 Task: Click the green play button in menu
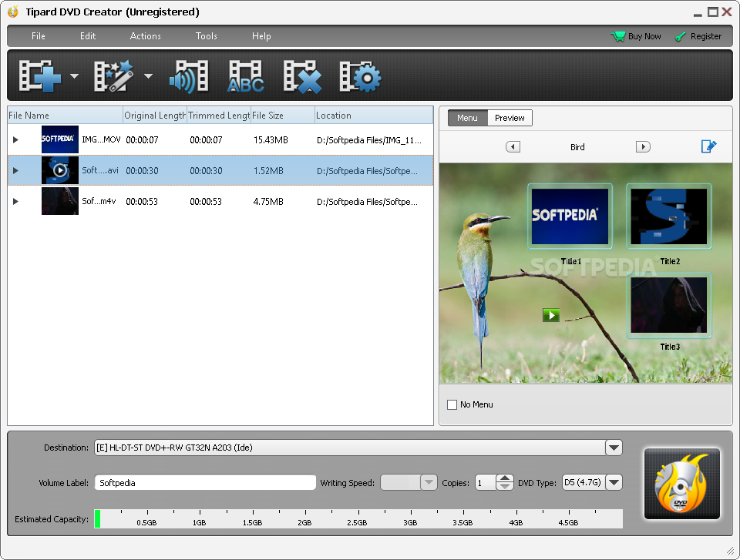point(551,315)
